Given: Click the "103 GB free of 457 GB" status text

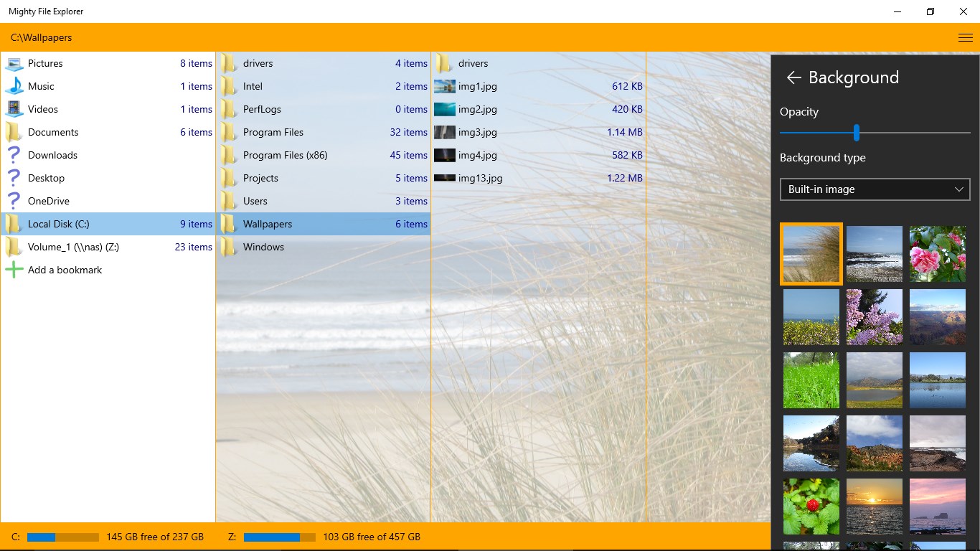Looking at the screenshot, I should (x=372, y=537).
